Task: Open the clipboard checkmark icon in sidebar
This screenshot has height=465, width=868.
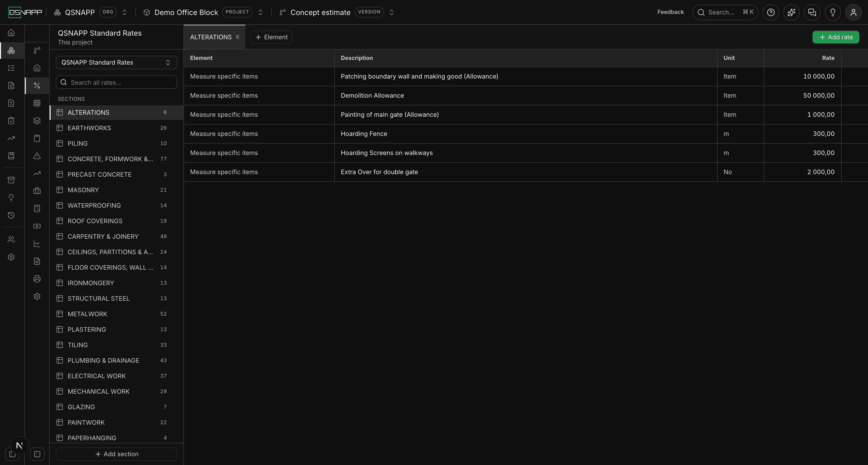Action: point(11,121)
